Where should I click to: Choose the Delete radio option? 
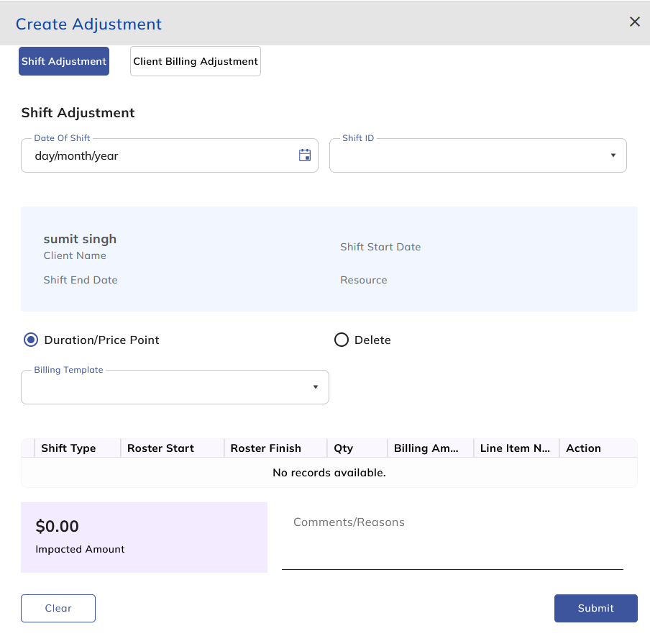click(x=342, y=340)
